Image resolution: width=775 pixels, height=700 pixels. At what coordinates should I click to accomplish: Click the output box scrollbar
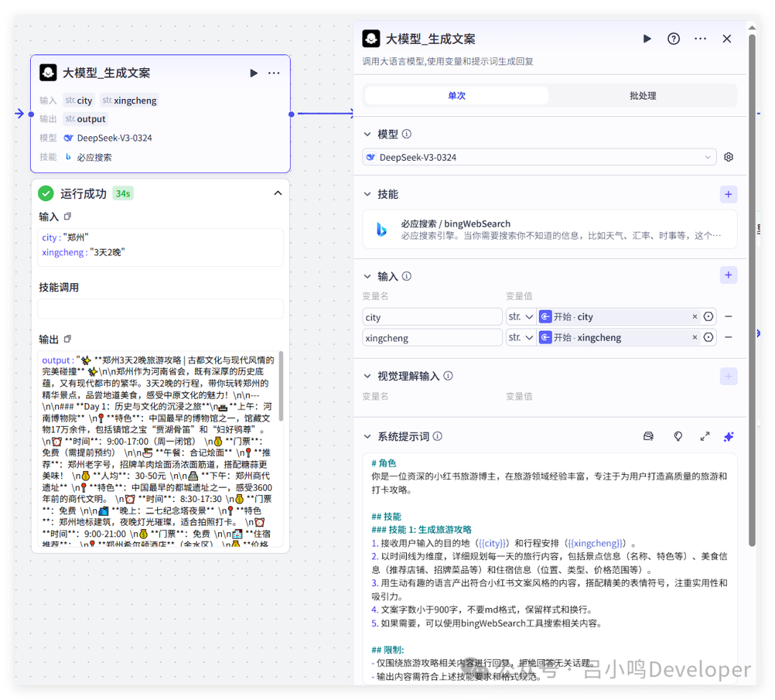[x=281, y=385]
